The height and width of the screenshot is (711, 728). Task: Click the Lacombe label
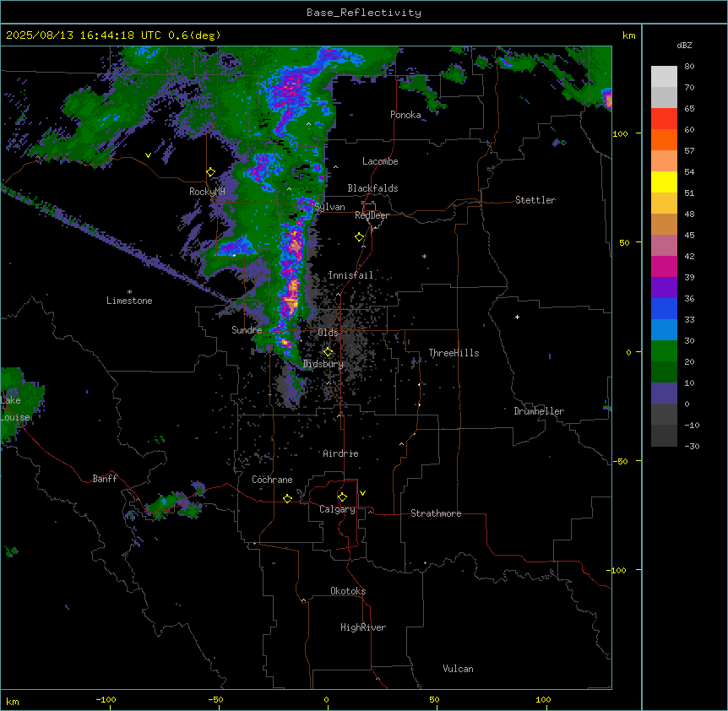click(x=380, y=161)
